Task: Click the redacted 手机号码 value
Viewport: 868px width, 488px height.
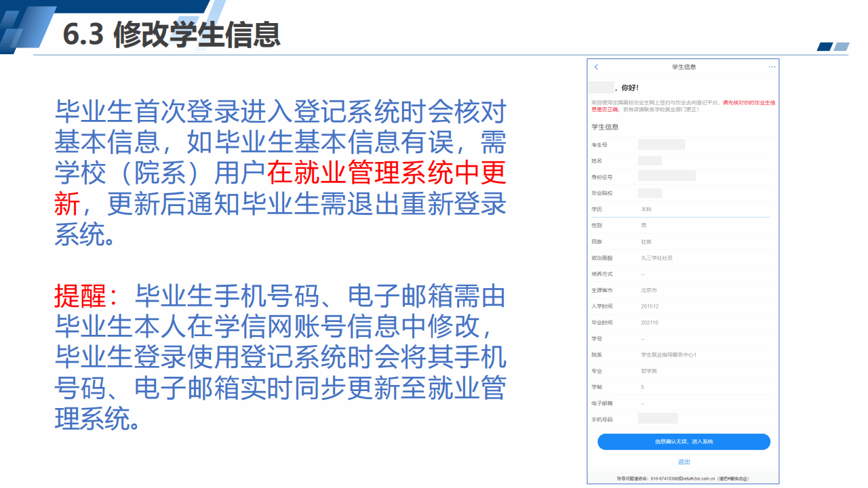Action: click(x=658, y=419)
